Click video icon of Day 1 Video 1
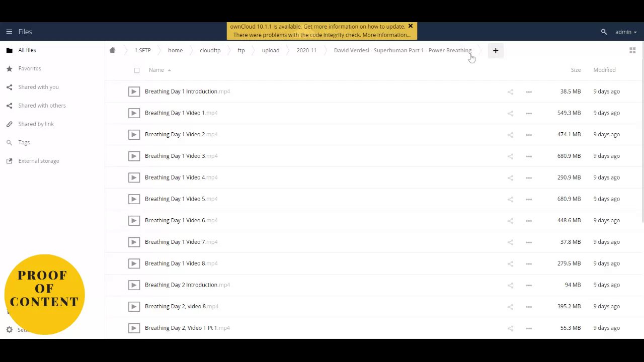Screen dimensions: 644x362 point(134,113)
